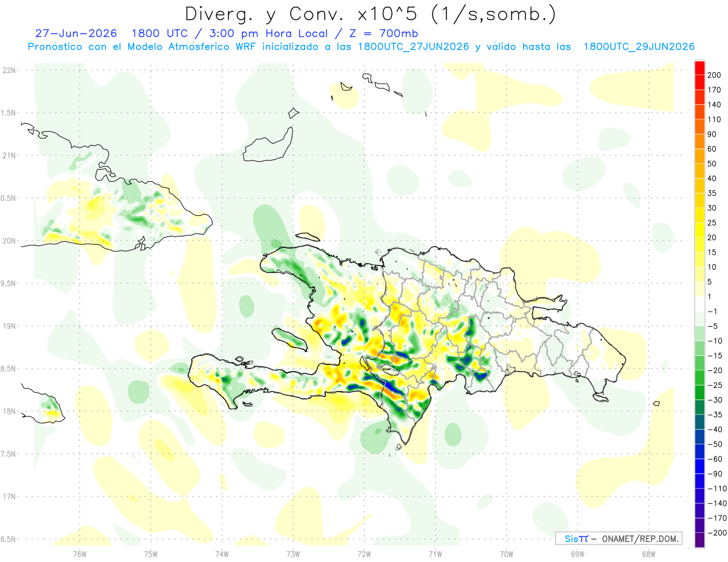Click the '21N' latitude label
The height and width of the screenshot is (562, 728).
pyautogui.click(x=8, y=155)
